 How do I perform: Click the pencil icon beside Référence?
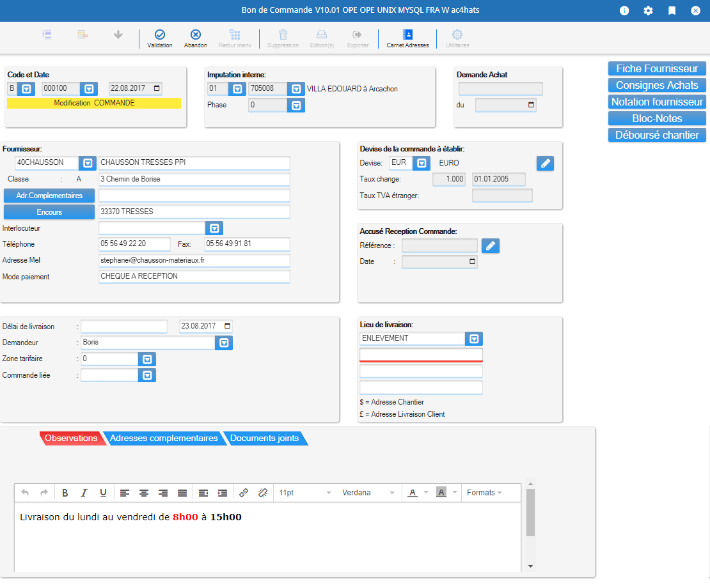(x=491, y=245)
